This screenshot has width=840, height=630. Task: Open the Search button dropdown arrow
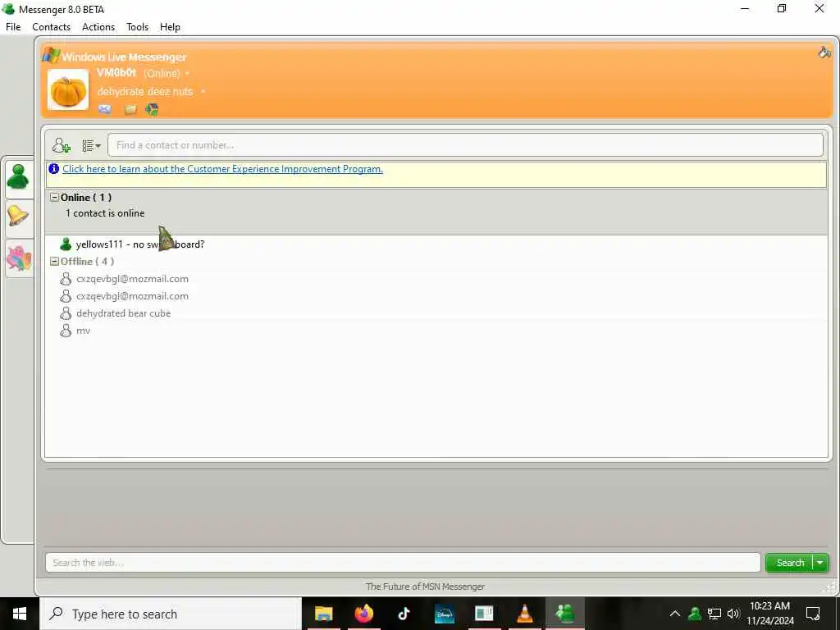point(820,563)
